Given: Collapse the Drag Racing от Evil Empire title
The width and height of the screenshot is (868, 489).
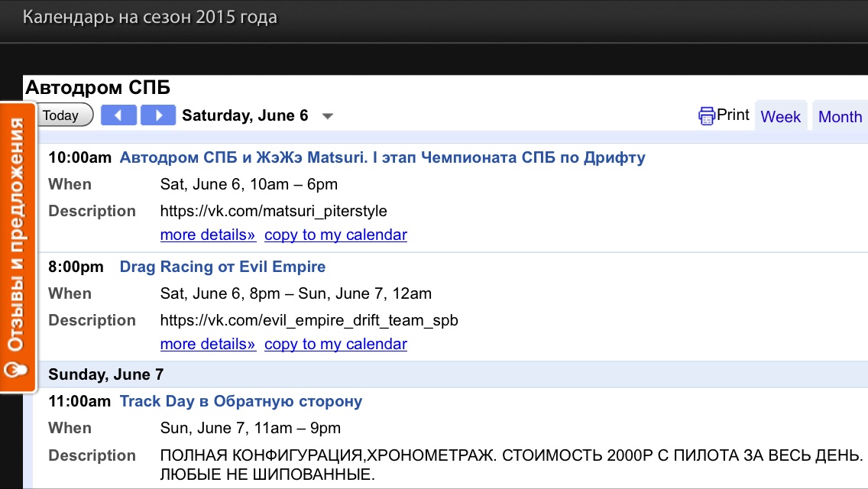Looking at the screenshot, I should tap(222, 267).
